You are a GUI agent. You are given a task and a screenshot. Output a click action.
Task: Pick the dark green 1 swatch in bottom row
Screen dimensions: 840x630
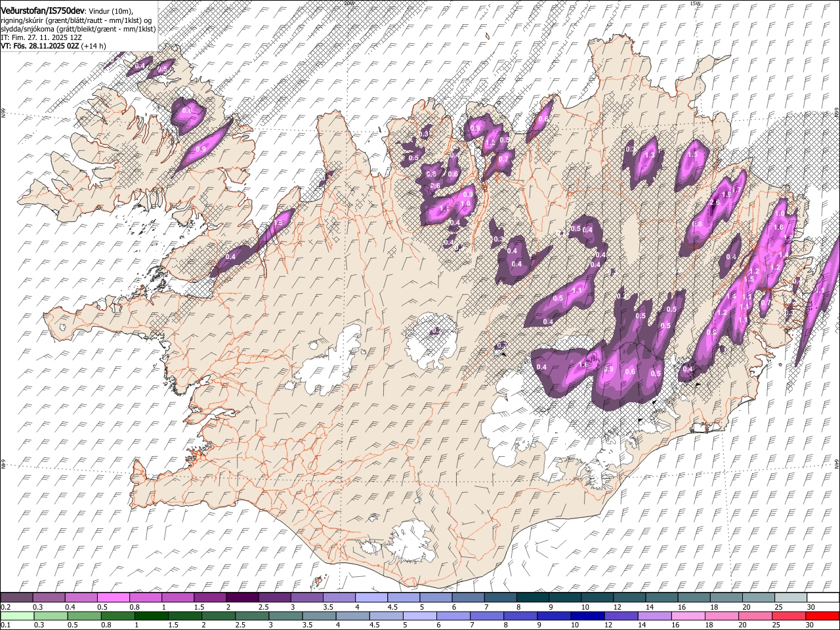click(x=150, y=616)
